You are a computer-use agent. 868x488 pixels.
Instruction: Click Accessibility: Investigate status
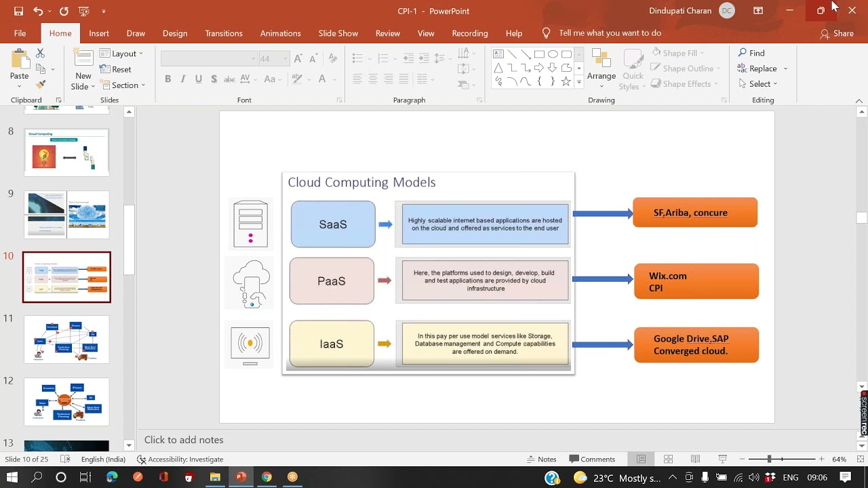point(180,459)
